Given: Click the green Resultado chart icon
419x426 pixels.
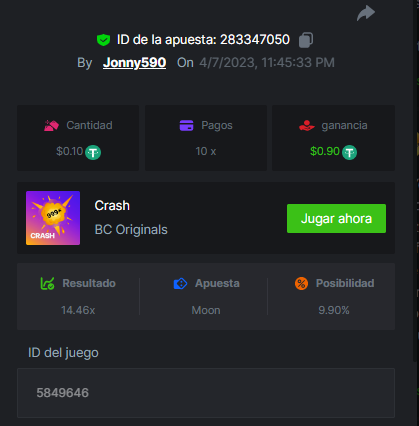Looking at the screenshot, I should point(47,283).
